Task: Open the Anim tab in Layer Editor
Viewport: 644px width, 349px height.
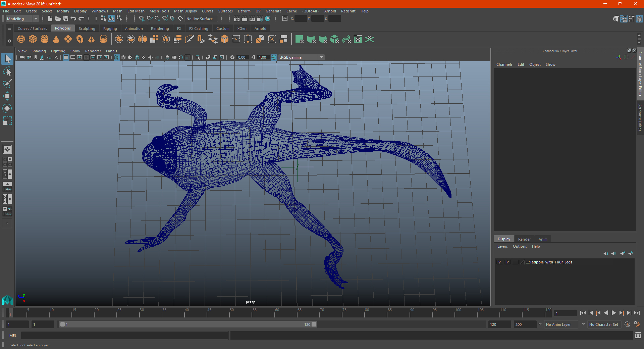Action: (x=543, y=239)
